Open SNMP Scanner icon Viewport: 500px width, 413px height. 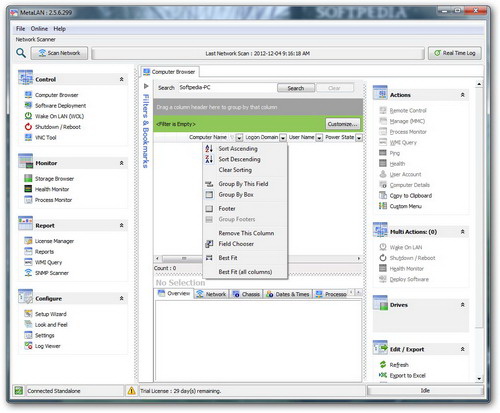click(28, 273)
